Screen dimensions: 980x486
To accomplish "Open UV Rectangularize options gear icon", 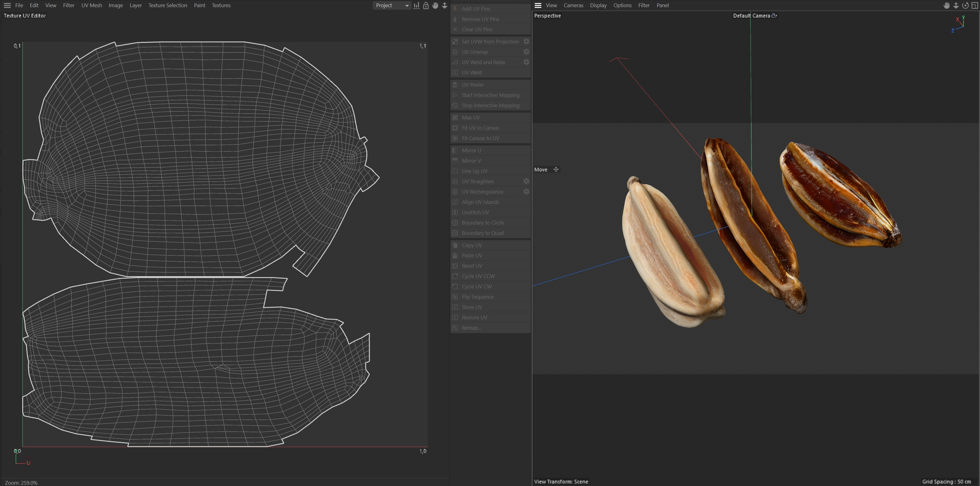I will [x=526, y=192].
